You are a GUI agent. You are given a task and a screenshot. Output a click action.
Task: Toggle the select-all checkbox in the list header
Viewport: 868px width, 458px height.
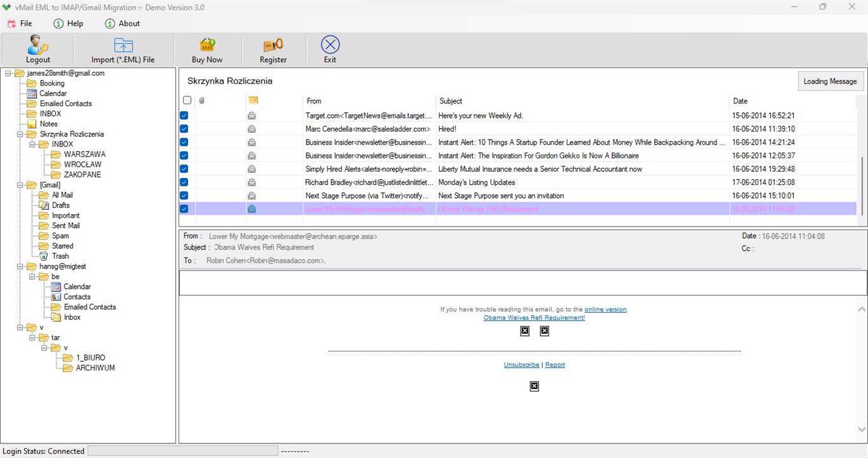(x=187, y=100)
